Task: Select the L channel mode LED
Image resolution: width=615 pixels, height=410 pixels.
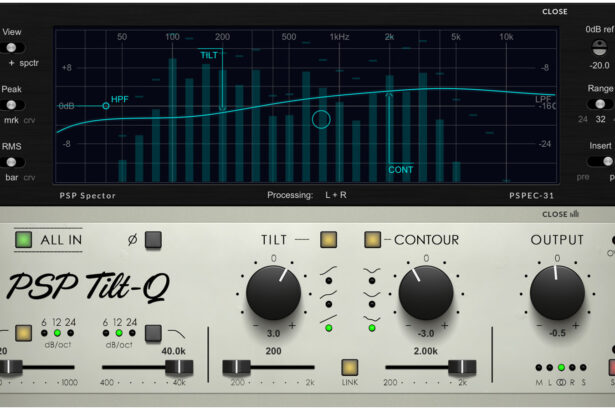Action: tap(550, 368)
